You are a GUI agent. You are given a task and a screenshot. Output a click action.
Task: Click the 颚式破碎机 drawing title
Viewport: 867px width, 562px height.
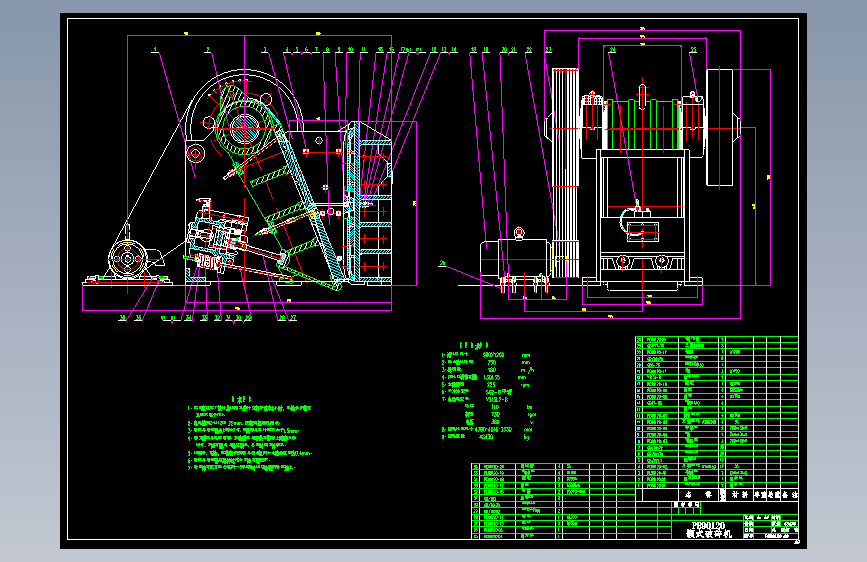click(x=709, y=534)
